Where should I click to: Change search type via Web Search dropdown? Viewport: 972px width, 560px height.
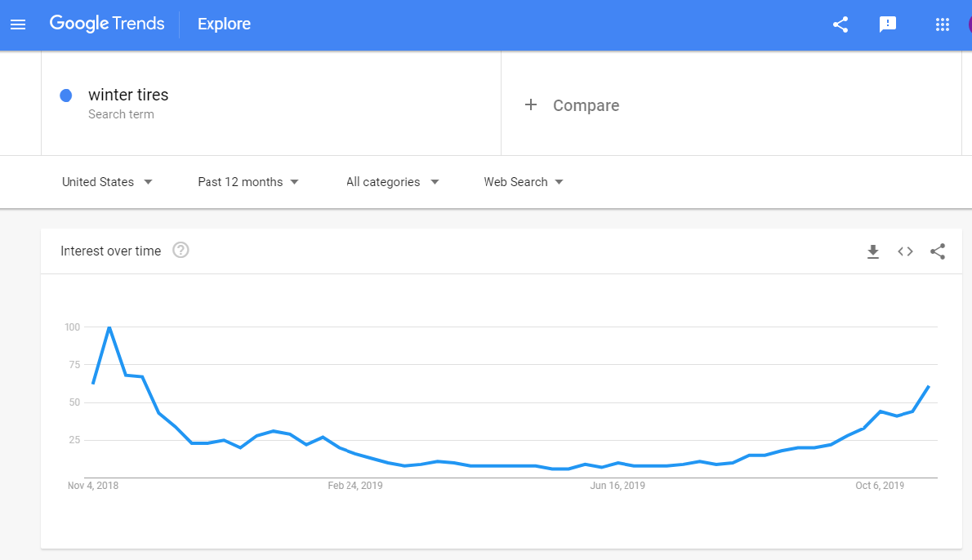tap(523, 181)
